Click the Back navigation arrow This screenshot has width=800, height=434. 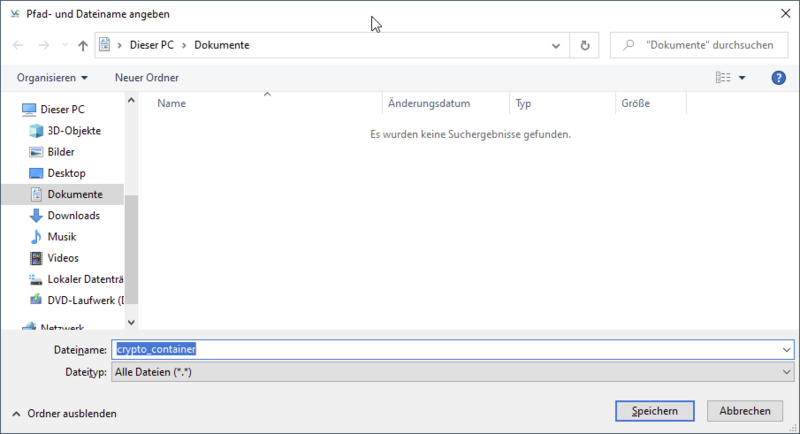(18, 46)
